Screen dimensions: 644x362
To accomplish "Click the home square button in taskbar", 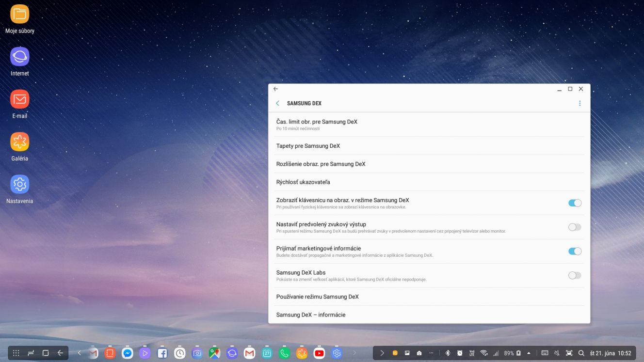I will (46, 353).
